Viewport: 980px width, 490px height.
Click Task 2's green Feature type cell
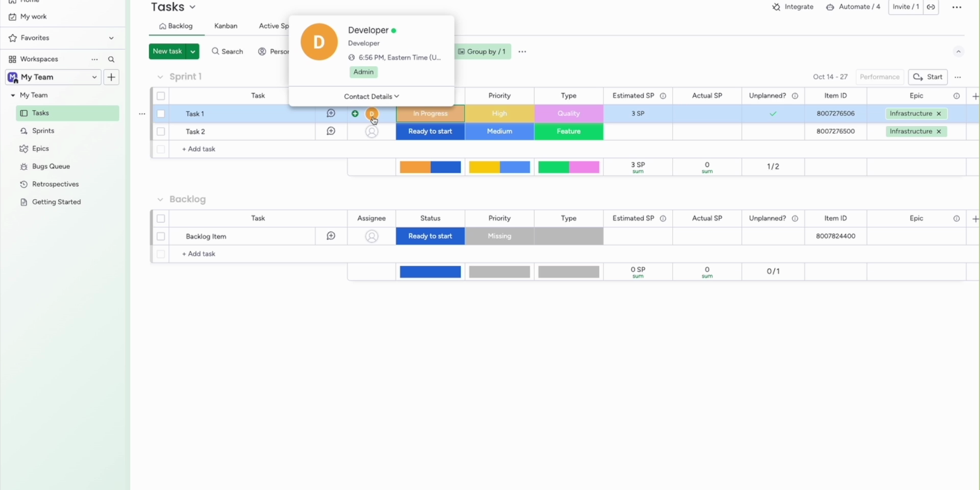569,132
